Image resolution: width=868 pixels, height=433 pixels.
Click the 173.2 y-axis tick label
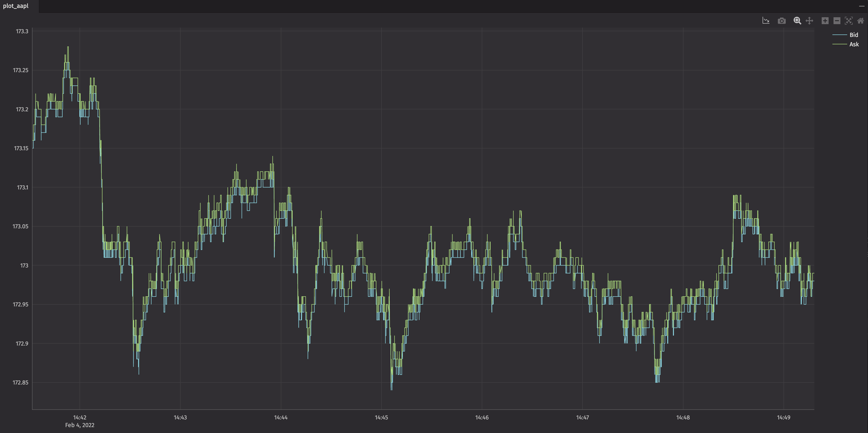pyautogui.click(x=22, y=109)
